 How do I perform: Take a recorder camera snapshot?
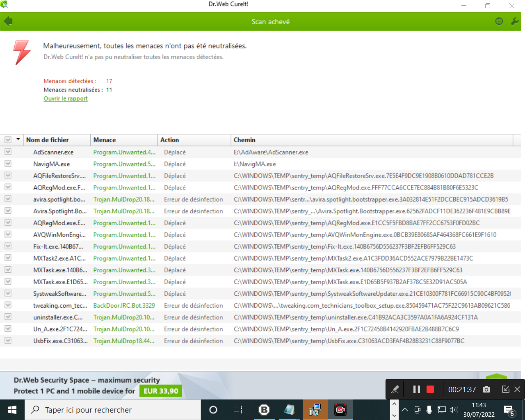(x=486, y=389)
